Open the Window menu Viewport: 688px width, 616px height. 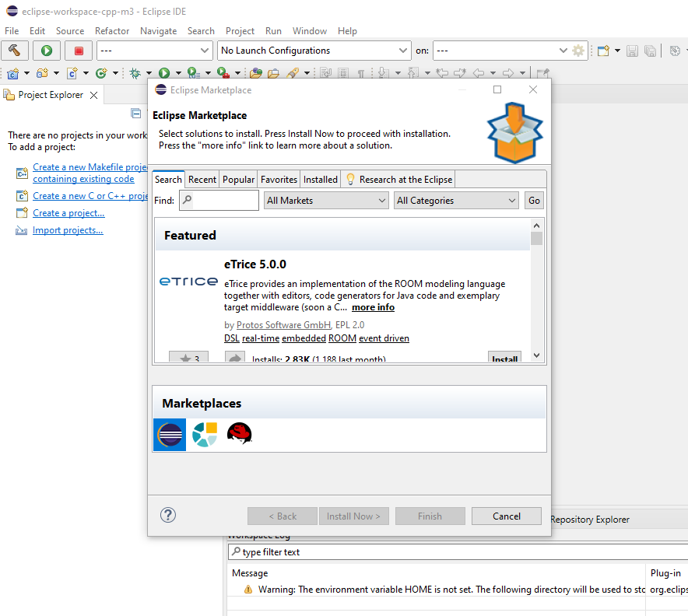[x=309, y=31]
